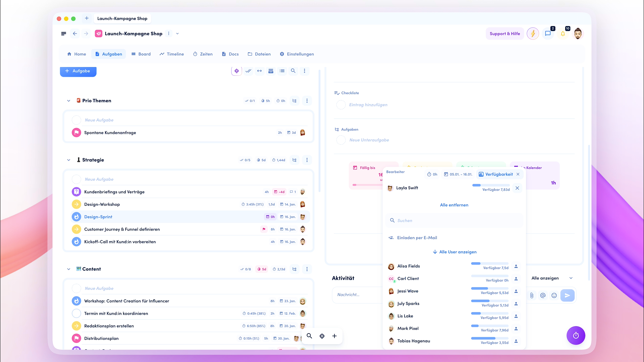Open notifications with the bell icon

pos(563,34)
